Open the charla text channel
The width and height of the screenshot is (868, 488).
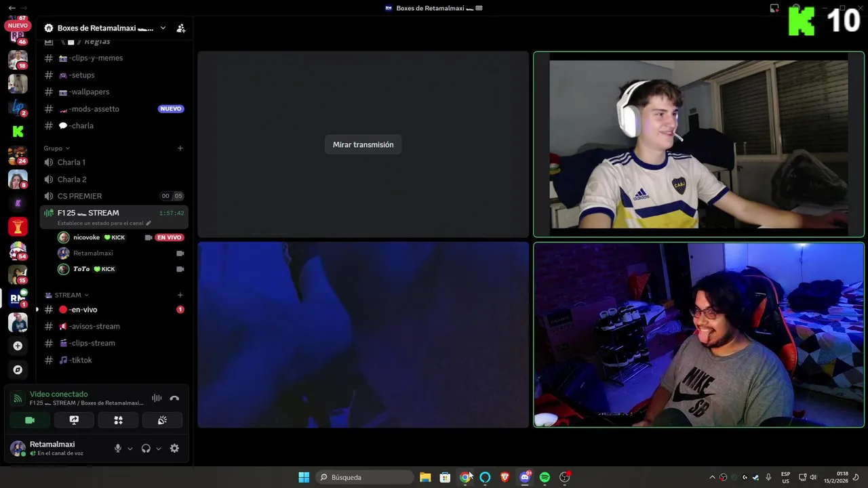pyautogui.click(x=114, y=126)
